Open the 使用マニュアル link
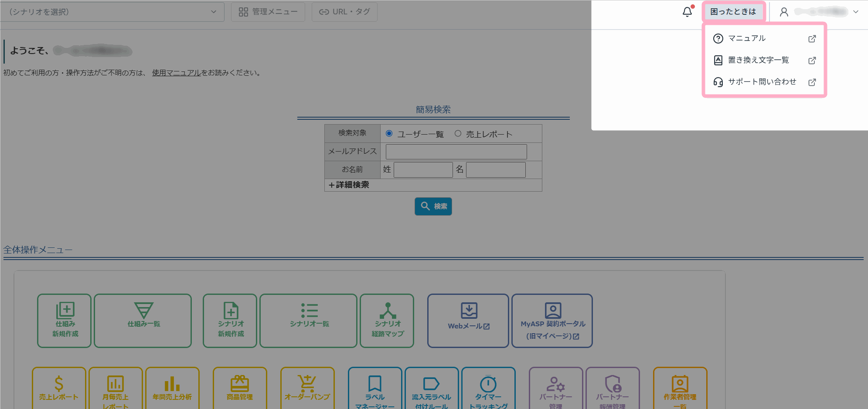 177,73
